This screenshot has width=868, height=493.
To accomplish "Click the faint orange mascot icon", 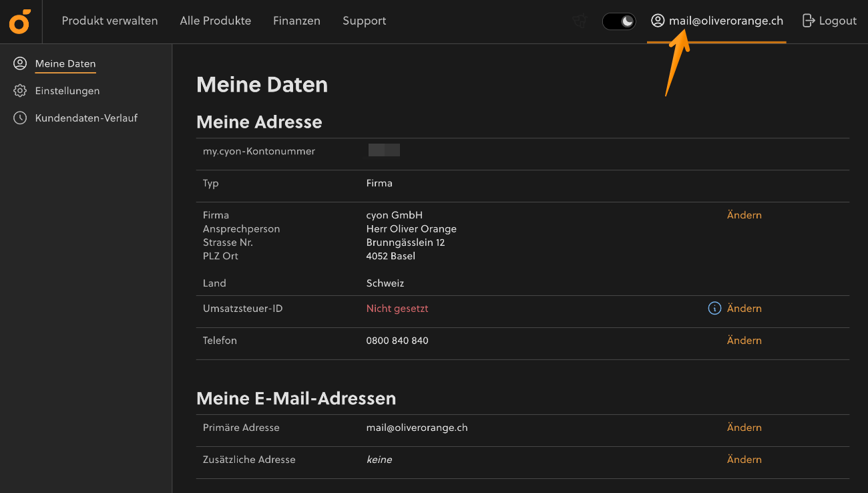I will [580, 21].
